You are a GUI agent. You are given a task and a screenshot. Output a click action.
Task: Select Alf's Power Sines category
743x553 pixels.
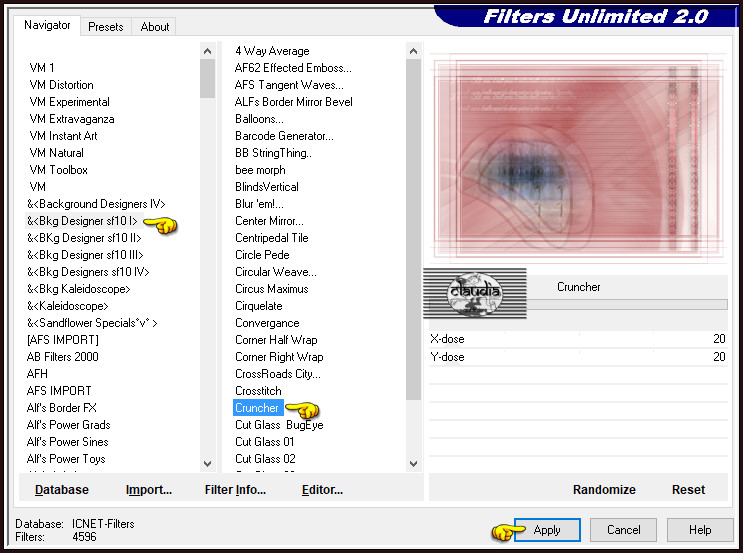click(68, 443)
